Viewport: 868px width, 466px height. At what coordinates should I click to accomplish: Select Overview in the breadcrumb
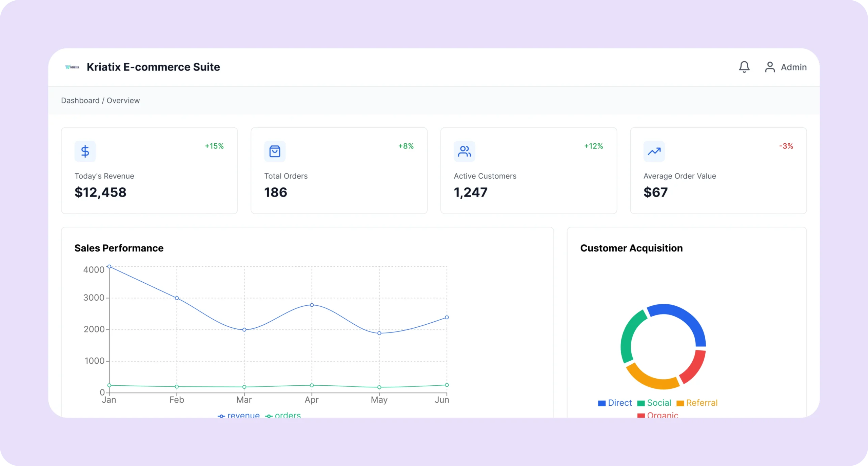(x=123, y=101)
